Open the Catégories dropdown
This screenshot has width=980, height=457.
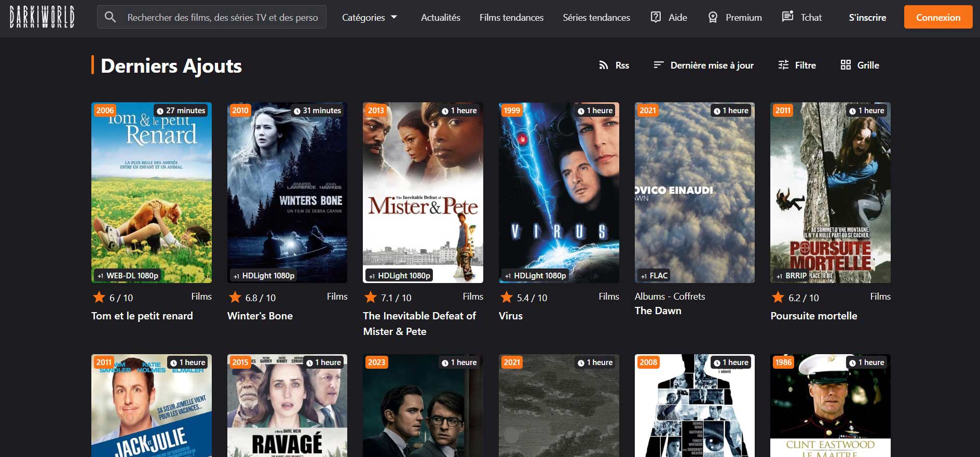click(369, 17)
